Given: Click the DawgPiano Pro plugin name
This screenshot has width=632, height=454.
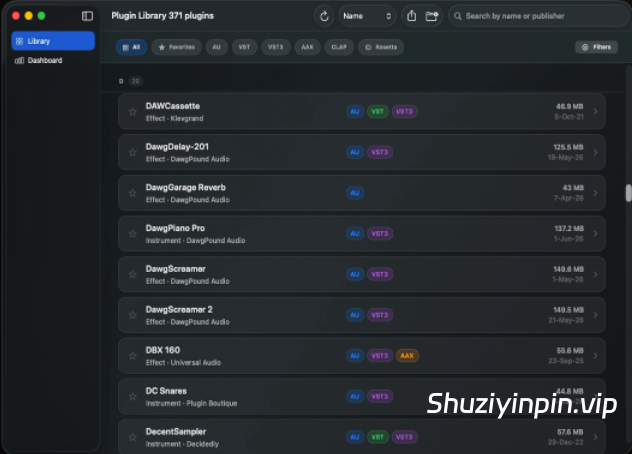Looking at the screenshot, I should (175, 229).
